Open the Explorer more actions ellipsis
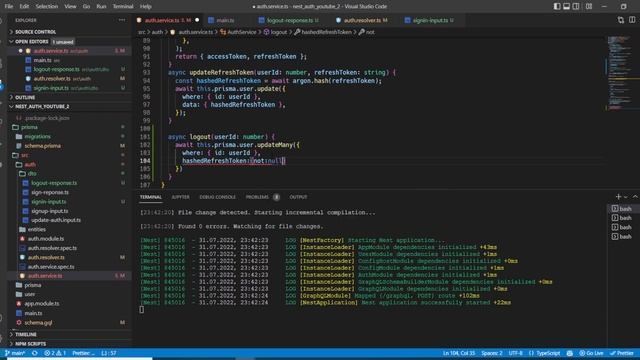 (x=122, y=20)
